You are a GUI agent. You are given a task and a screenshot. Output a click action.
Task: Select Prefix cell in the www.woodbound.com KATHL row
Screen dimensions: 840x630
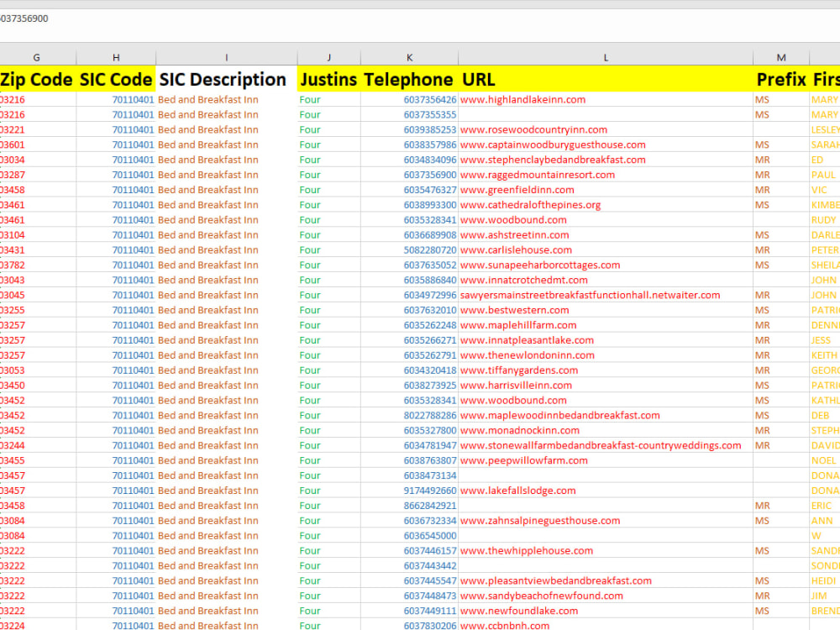tap(781, 400)
